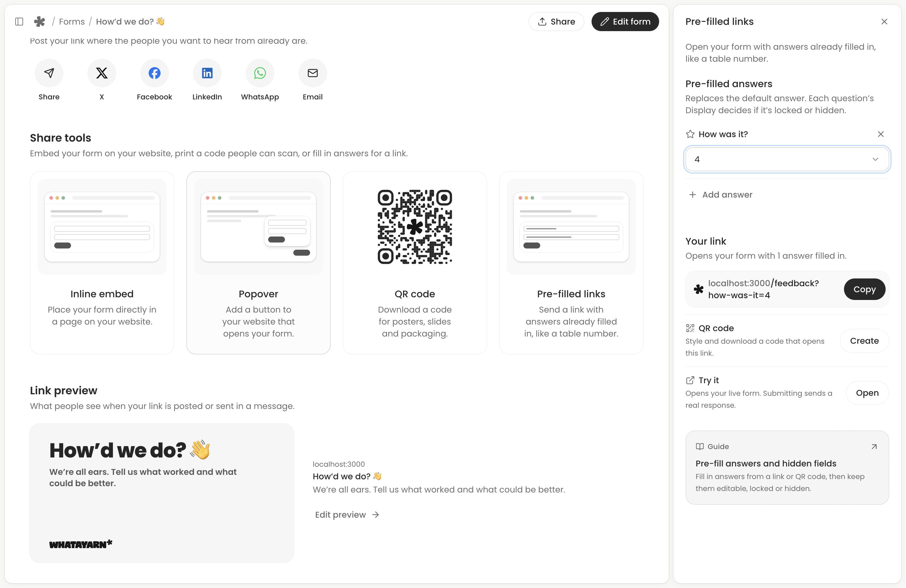The height and width of the screenshot is (588, 906).
Task: Share via paper plane Share icon
Action: 49,73
